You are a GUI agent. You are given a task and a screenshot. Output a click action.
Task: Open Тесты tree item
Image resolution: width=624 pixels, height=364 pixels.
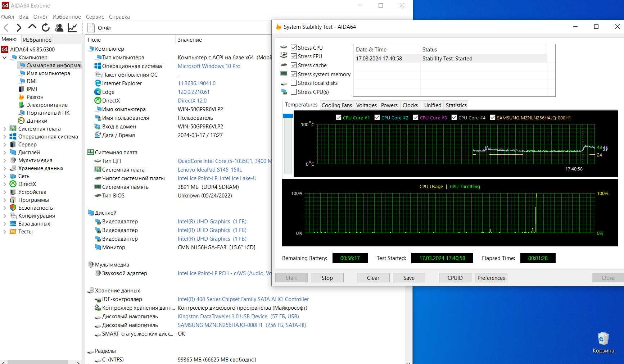pos(25,232)
